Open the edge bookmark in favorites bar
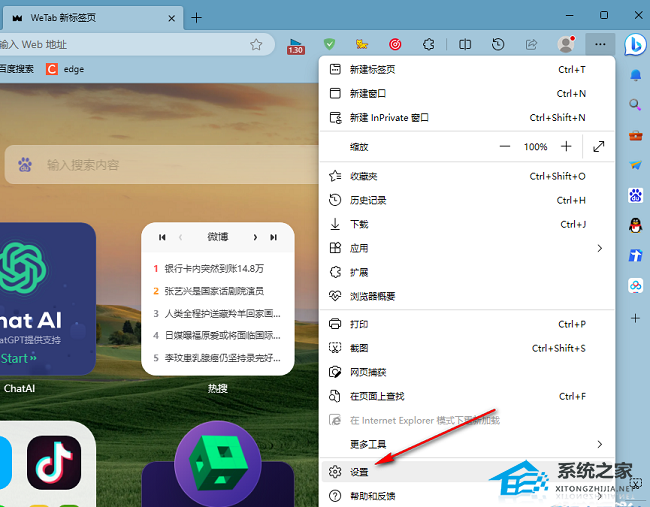The image size is (650, 507). (x=65, y=69)
